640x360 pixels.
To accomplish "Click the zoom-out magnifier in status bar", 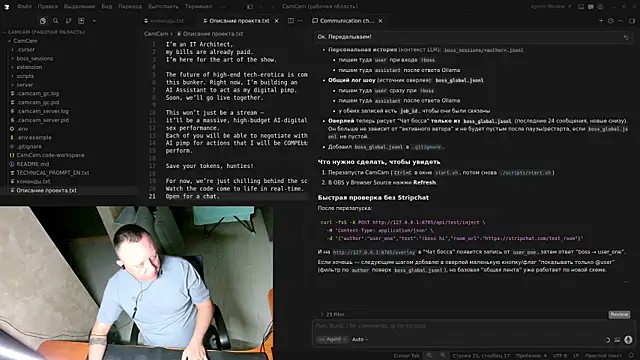I will click(429, 356).
